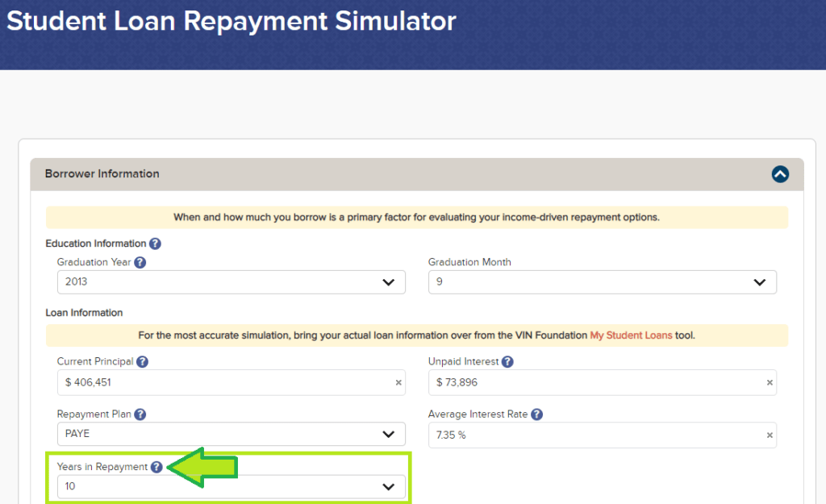
Task: Click the Years in Repayment help icon
Action: click(x=156, y=467)
